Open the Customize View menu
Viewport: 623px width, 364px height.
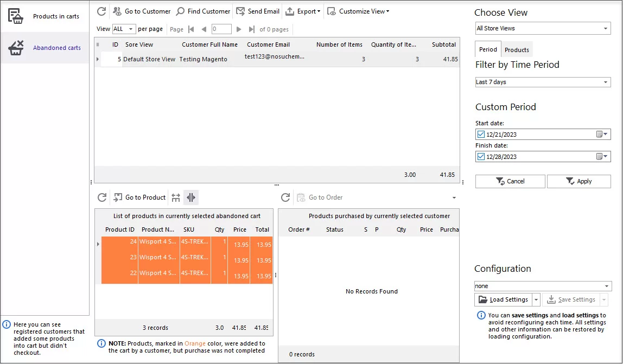[x=358, y=11]
